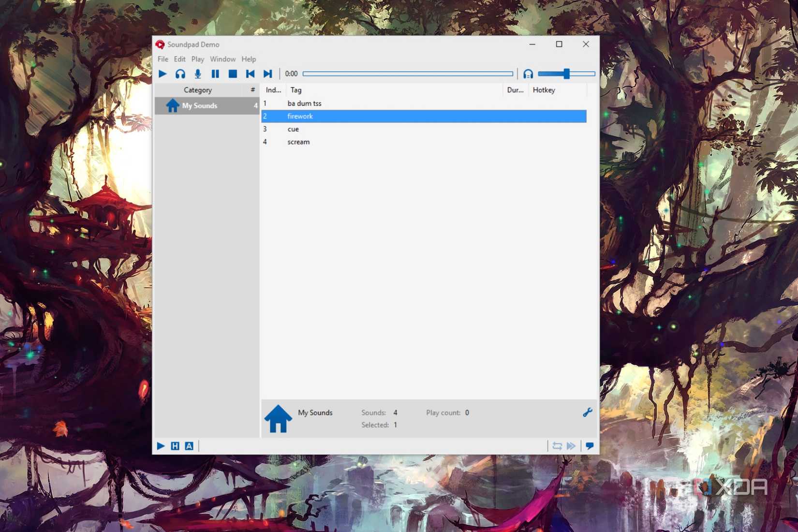This screenshot has width=798, height=532.
Task: Click the Play sound button in top toolbar
Action: (x=163, y=74)
